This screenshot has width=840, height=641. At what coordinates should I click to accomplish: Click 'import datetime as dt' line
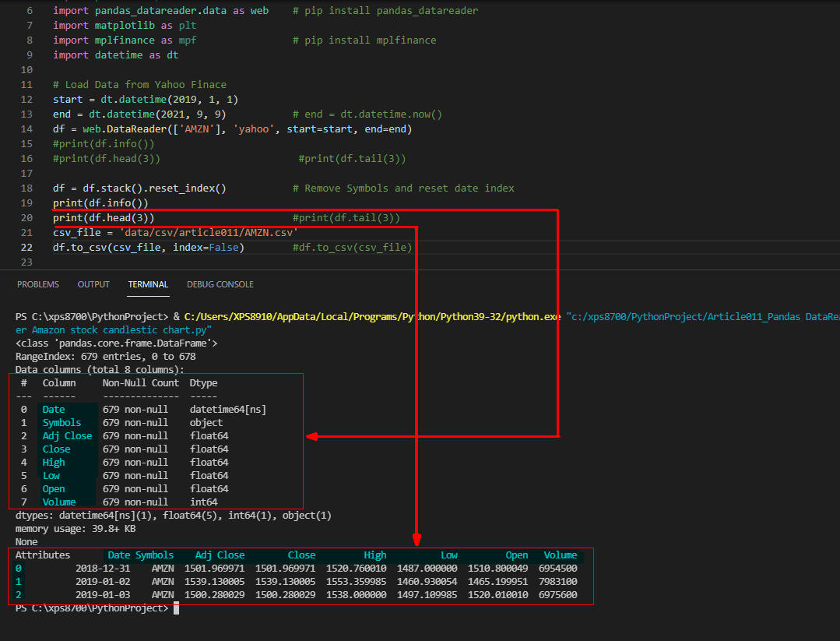pos(116,55)
